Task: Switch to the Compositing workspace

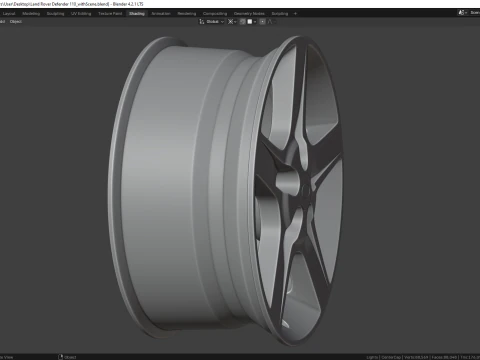Action: pyautogui.click(x=215, y=14)
